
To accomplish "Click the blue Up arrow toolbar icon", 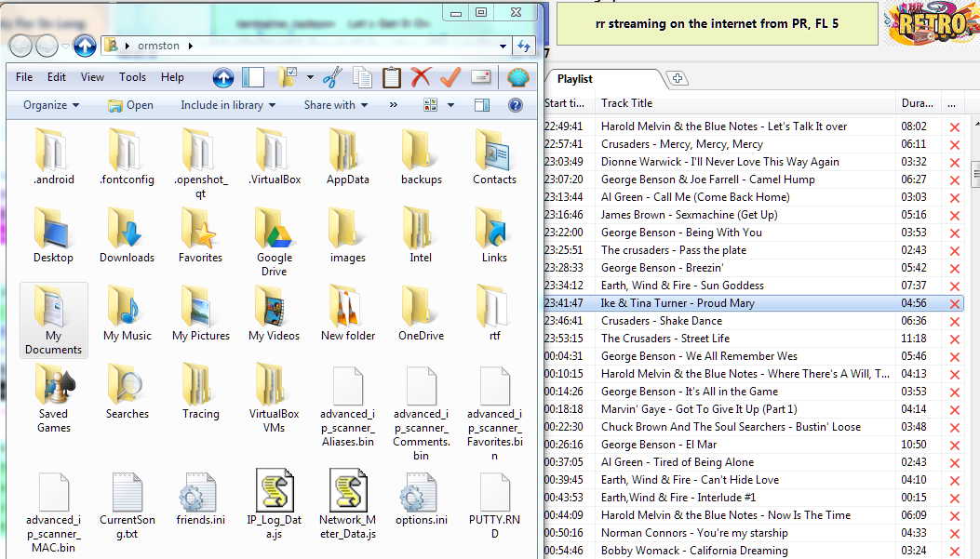I will point(223,77).
